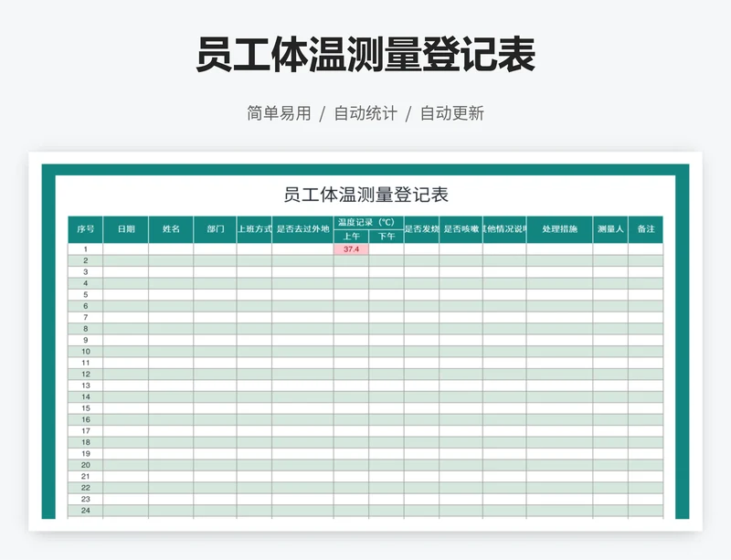Viewport: 731px width, 560px height.
Task: Select row number 19 cell
Action: coord(85,454)
